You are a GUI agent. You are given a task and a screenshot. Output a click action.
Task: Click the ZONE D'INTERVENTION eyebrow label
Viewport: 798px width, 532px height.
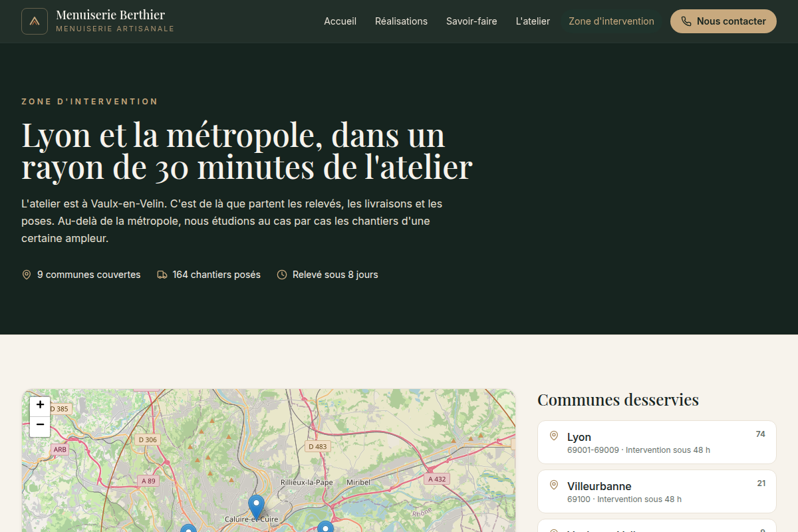coord(90,102)
